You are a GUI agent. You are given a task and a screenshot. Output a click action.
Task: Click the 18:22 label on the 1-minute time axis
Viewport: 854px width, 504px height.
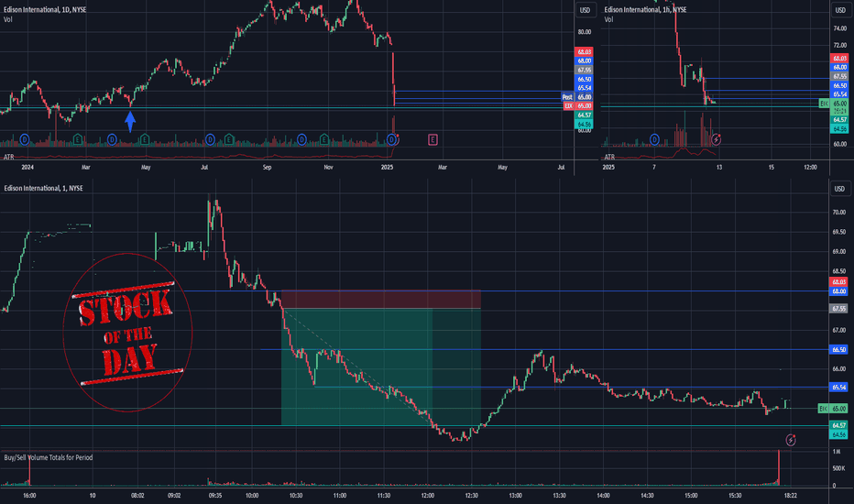click(790, 496)
